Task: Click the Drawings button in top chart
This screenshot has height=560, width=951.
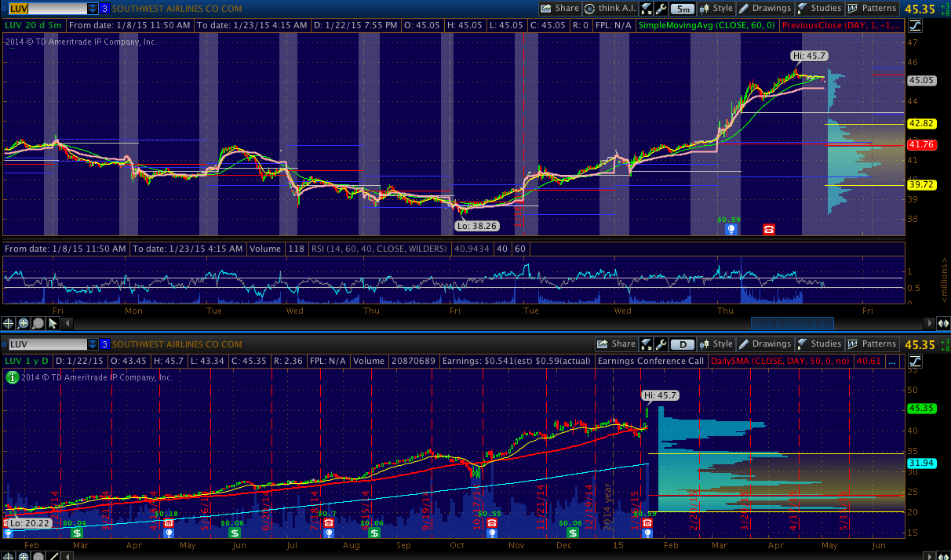Action: (x=765, y=9)
